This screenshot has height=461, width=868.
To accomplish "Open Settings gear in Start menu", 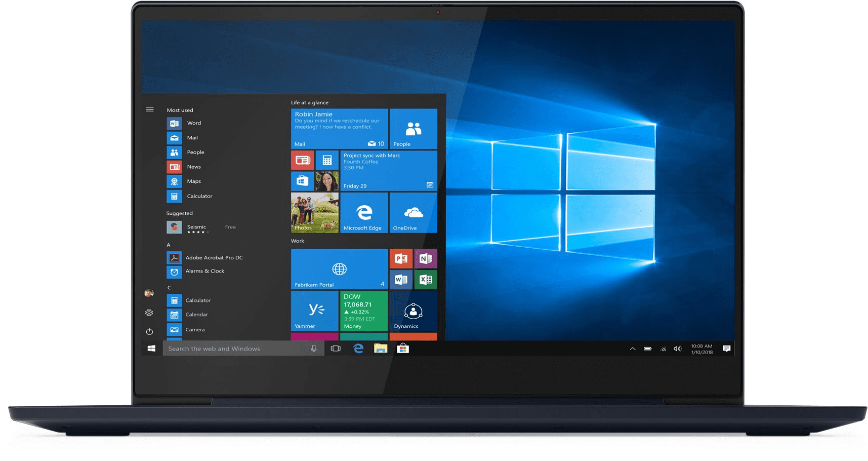I will [x=149, y=313].
